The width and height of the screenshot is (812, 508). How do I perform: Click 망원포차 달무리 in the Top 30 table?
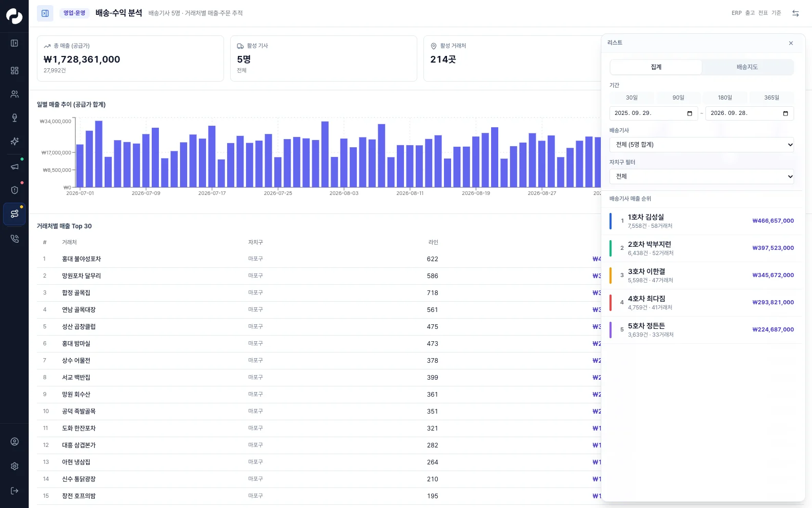82,276
